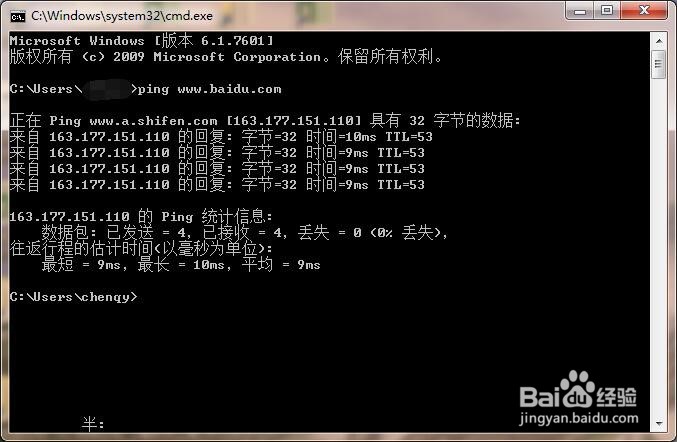Click the title text C:\Windows\system32\cmd.exe

(122, 16)
